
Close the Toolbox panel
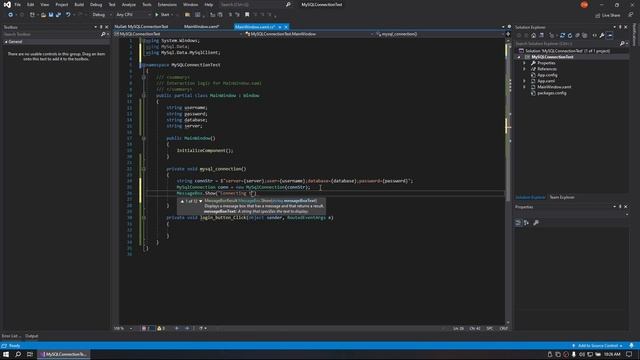[x=107, y=27]
